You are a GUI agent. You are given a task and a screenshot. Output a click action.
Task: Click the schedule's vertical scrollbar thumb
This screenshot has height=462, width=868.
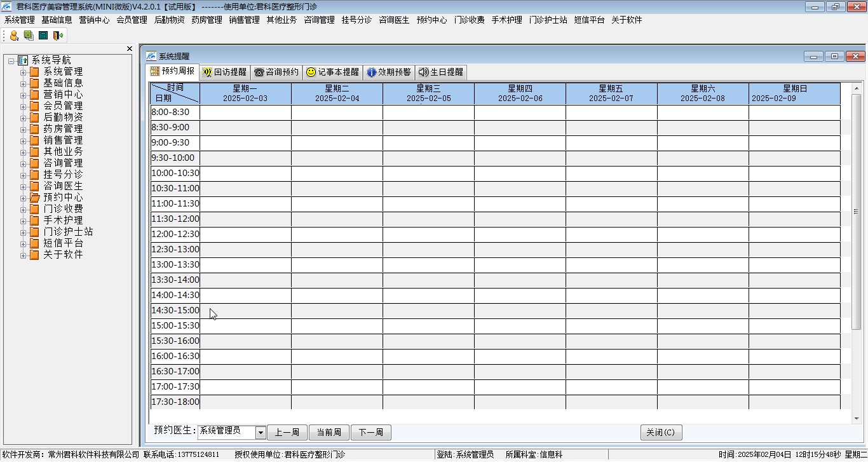click(856, 212)
